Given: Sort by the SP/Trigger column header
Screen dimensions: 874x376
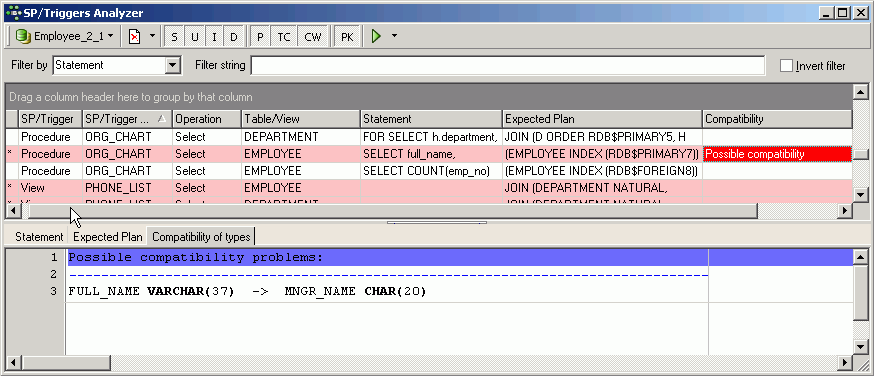Looking at the screenshot, I should (50, 119).
